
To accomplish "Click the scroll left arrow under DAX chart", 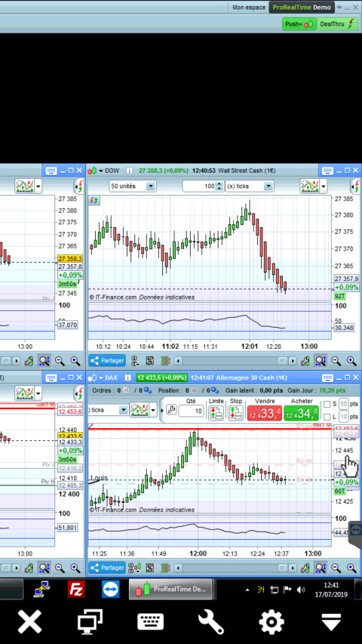I will pos(178,568).
